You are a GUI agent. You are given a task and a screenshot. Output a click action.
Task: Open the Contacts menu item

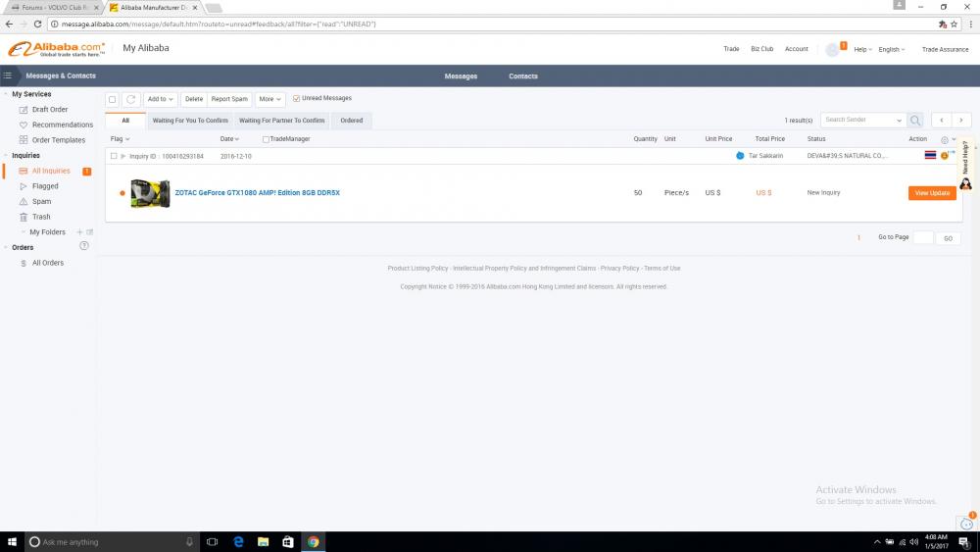click(523, 76)
